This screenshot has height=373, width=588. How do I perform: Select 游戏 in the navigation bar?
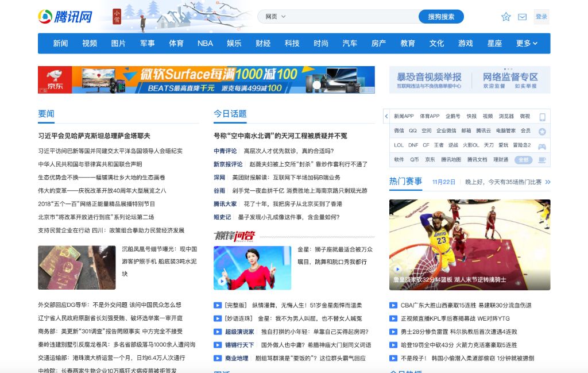tap(465, 43)
